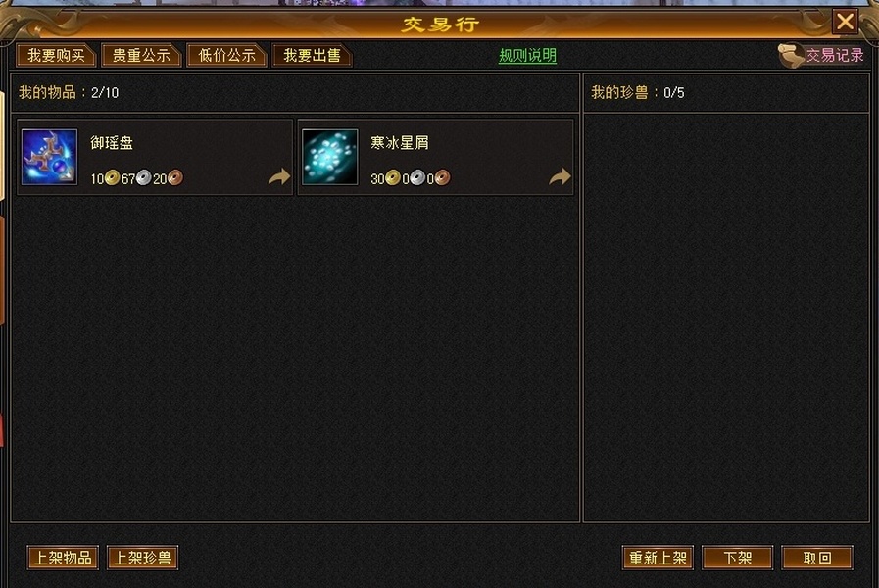Open the 交易记录 scroll icon

click(791, 55)
